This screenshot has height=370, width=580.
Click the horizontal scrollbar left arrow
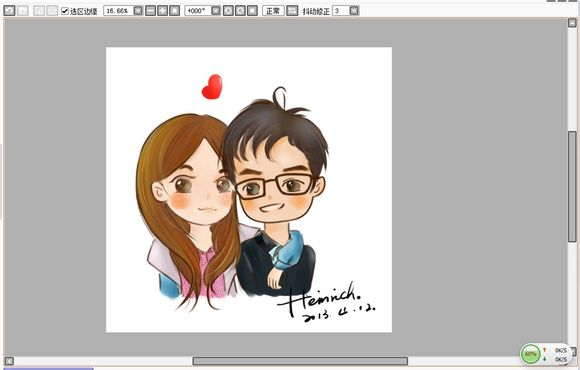click(9, 361)
